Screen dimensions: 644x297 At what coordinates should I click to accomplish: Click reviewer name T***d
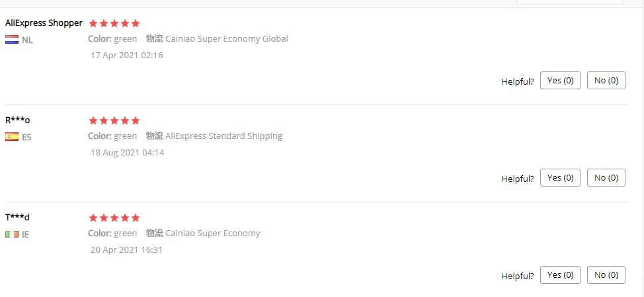[x=18, y=218]
